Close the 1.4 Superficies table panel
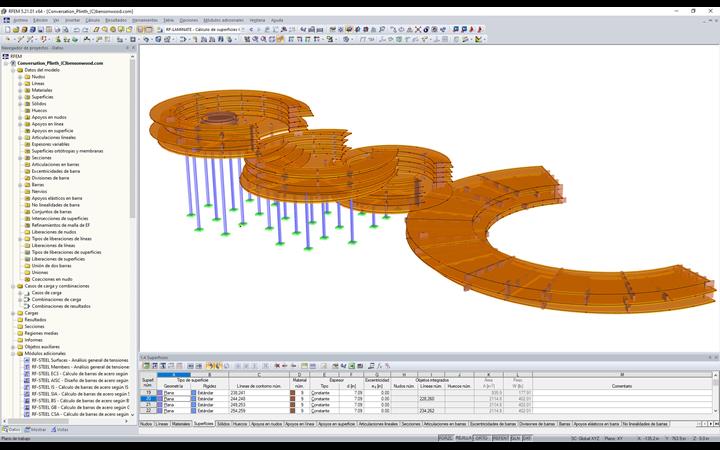Viewport: 720px width, 450px height. 716,357
